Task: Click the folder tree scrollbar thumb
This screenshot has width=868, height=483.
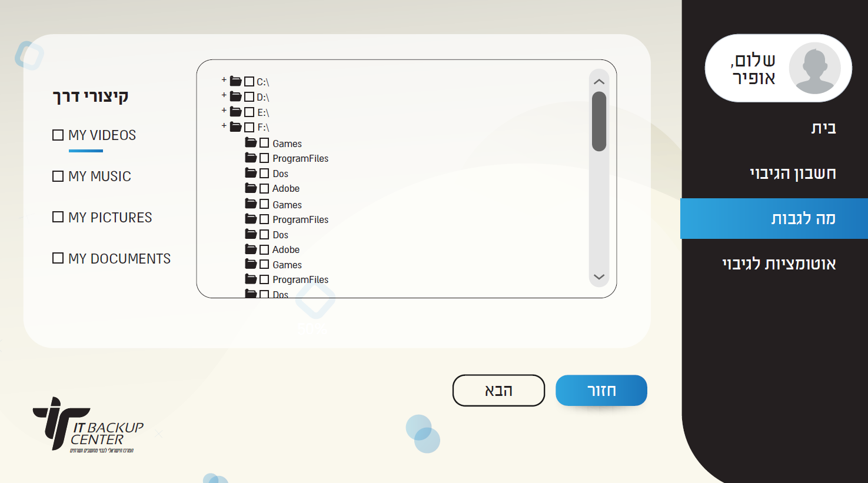Action: [x=599, y=121]
